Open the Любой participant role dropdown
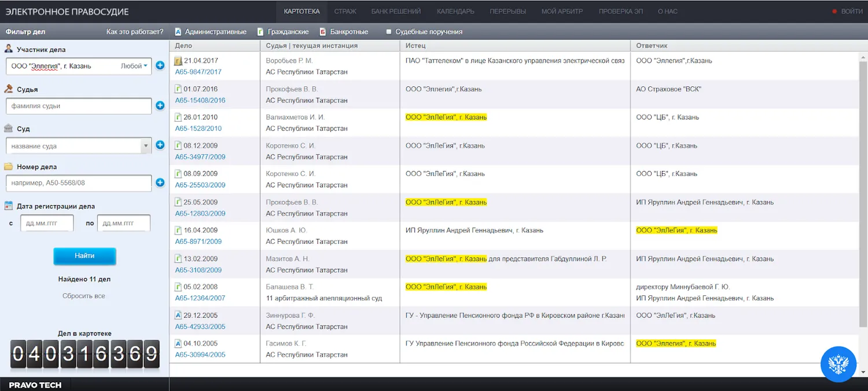This screenshot has width=868, height=391. tap(134, 66)
